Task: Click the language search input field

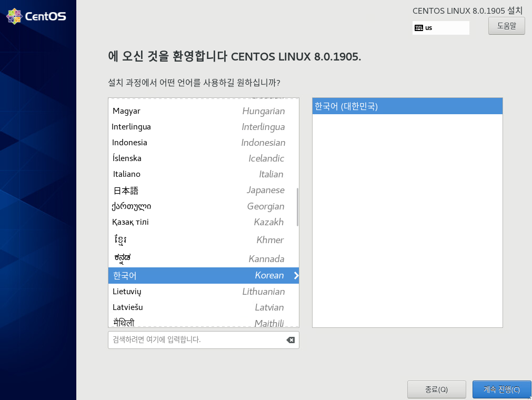Action: 204,340
